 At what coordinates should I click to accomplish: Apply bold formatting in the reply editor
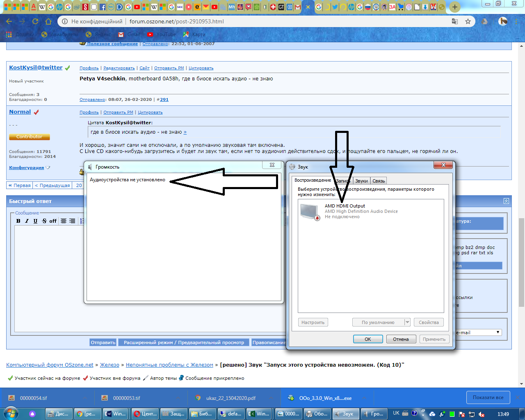pos(18,221)
